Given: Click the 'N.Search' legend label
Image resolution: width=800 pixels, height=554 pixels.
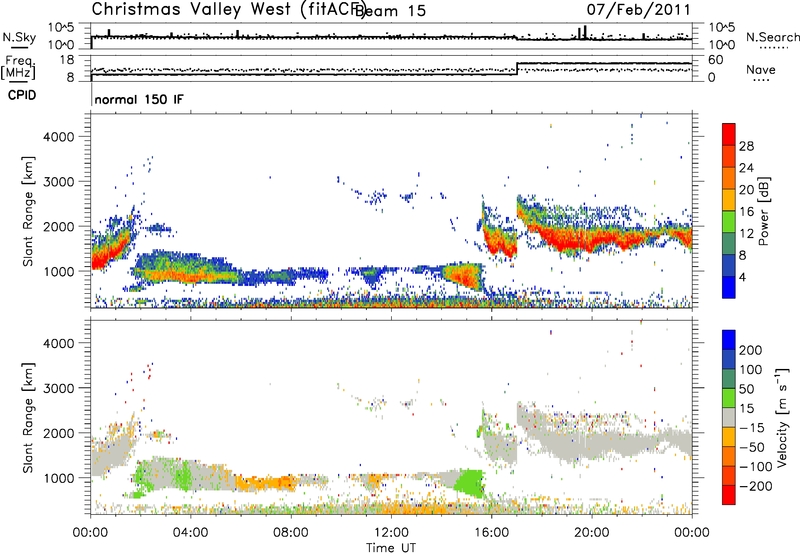Looking at the screenshot, I should coord(772,37).
